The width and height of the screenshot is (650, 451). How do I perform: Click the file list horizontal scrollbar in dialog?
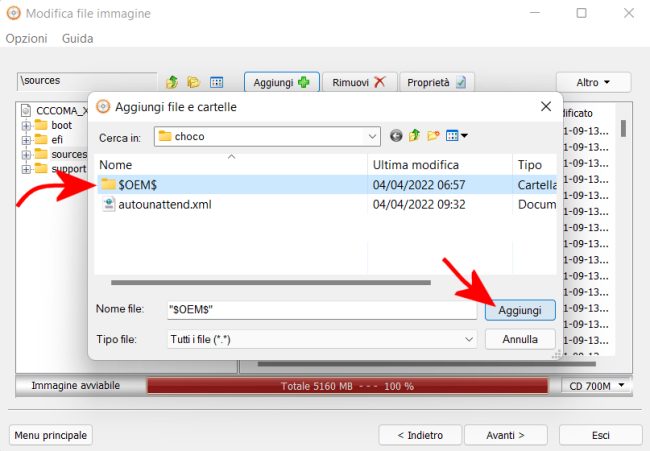click(271, 283)
